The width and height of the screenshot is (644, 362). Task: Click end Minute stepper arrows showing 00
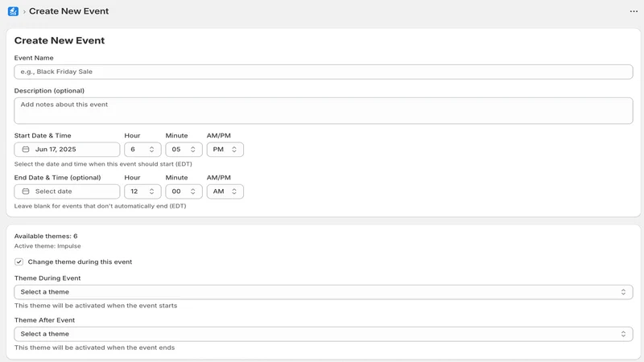coord(192,191)
